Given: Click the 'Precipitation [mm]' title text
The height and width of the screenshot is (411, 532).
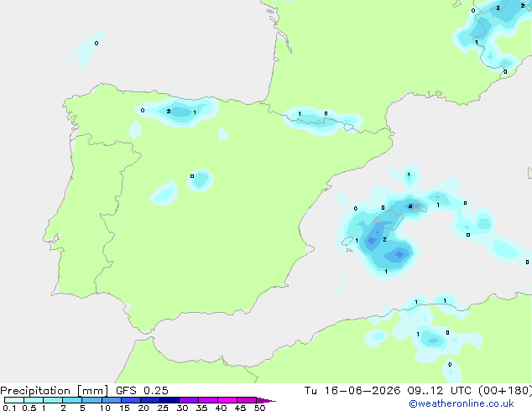Looking at the screenshot, I should (x=55, y=391).
